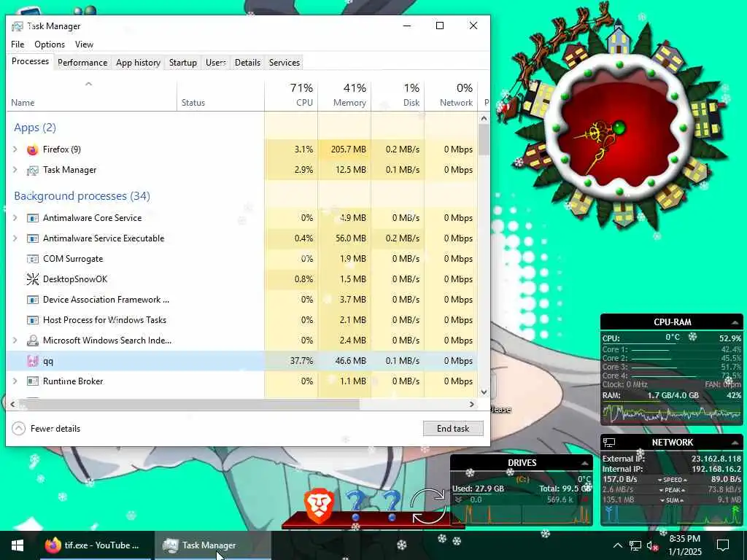This screenshot has width=747, height=560.
Task: Click the Status column header
Action: pos(220,96)
